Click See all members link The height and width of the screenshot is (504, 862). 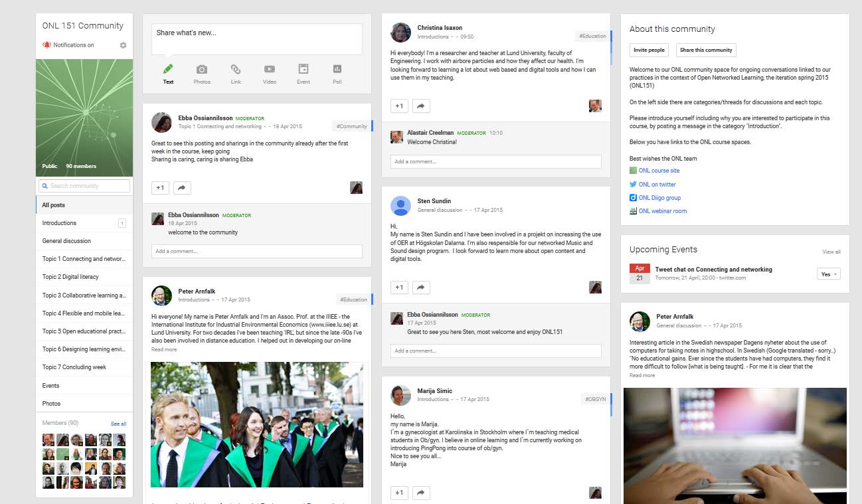click(x=118, y=424)
